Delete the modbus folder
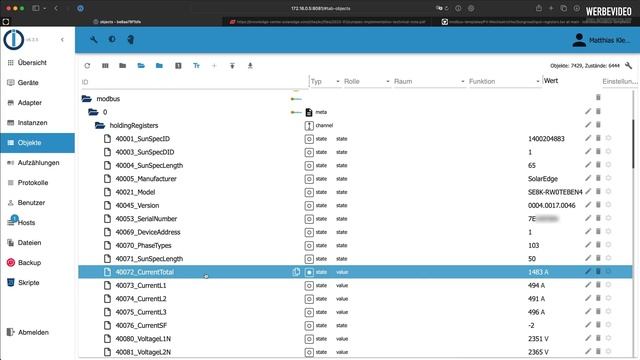This screenshot has height=360, width=640. 598,97
